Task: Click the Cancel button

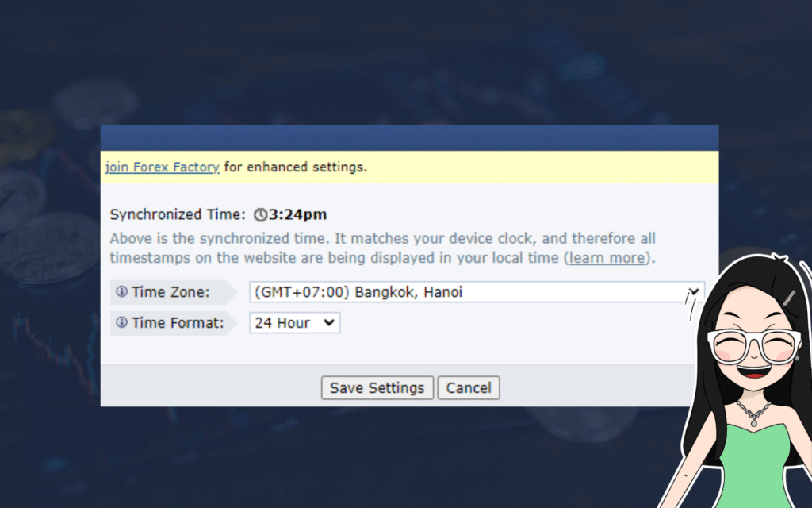Action: pyautogui.click(x=469, y=387)
